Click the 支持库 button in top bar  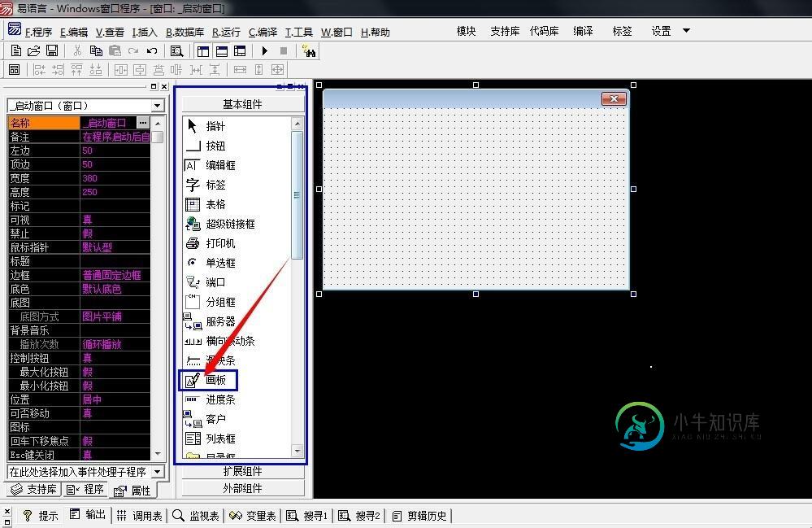point(505,31)
